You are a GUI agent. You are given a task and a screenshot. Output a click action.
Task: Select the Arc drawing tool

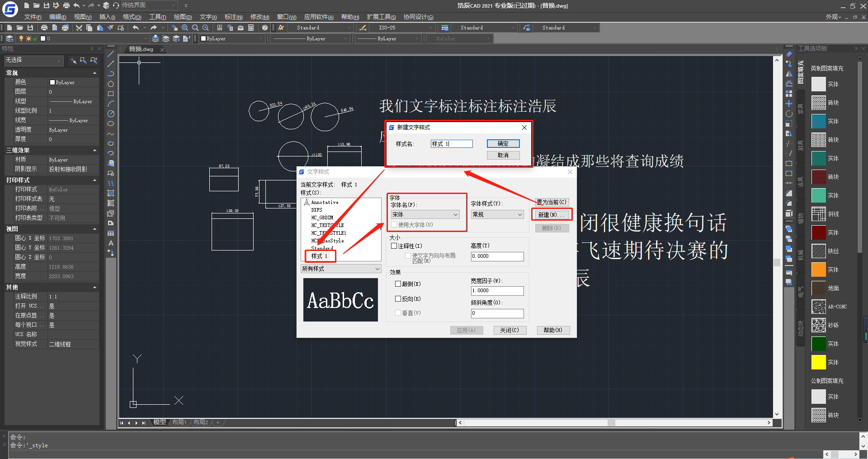(111, 104)
